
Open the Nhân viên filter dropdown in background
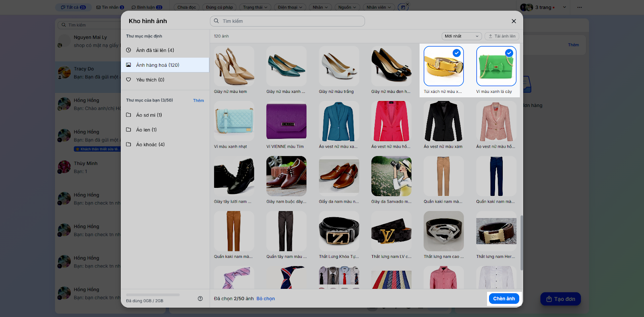tap(378, 7)
